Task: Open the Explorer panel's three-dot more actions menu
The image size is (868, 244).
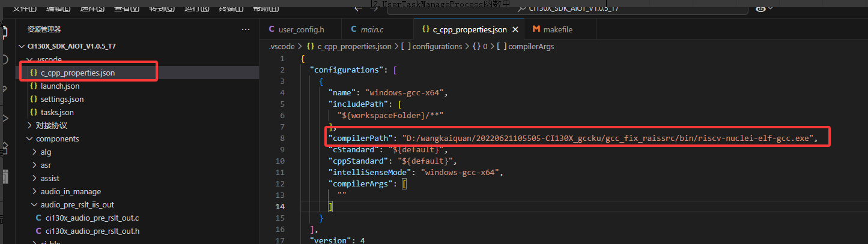Action: point(245,29)
